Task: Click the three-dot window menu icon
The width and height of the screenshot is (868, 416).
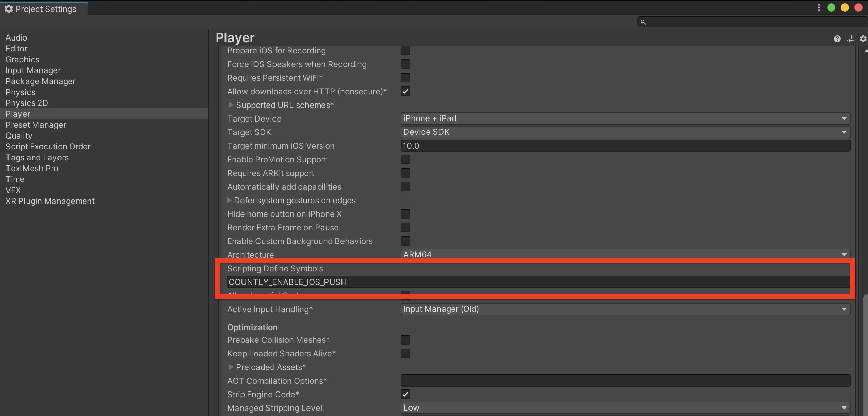Action: coord(818,7)
